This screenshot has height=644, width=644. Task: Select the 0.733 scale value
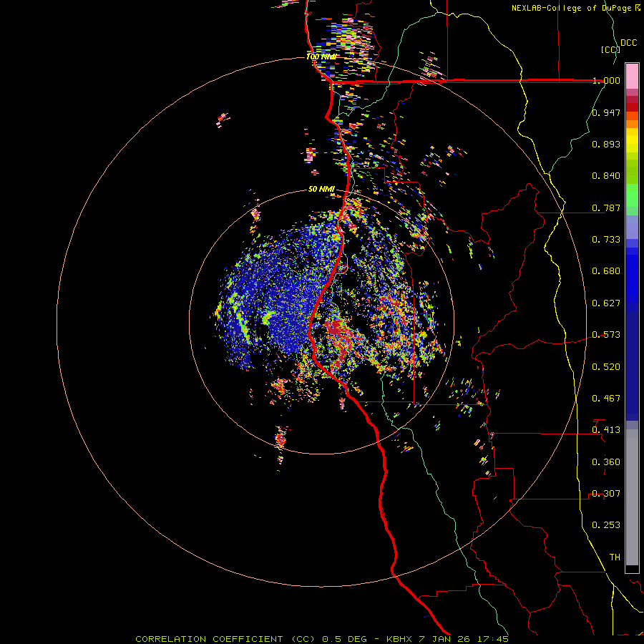coord(606,240)
